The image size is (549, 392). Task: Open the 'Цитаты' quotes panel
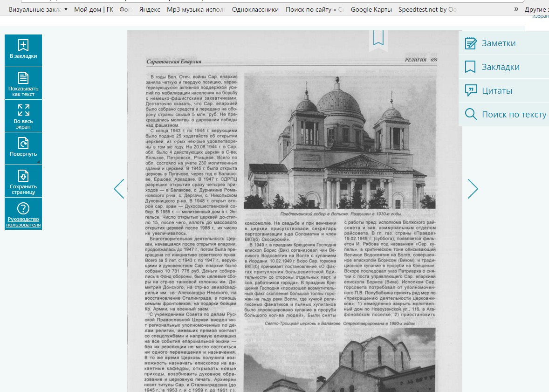[496, 91]
